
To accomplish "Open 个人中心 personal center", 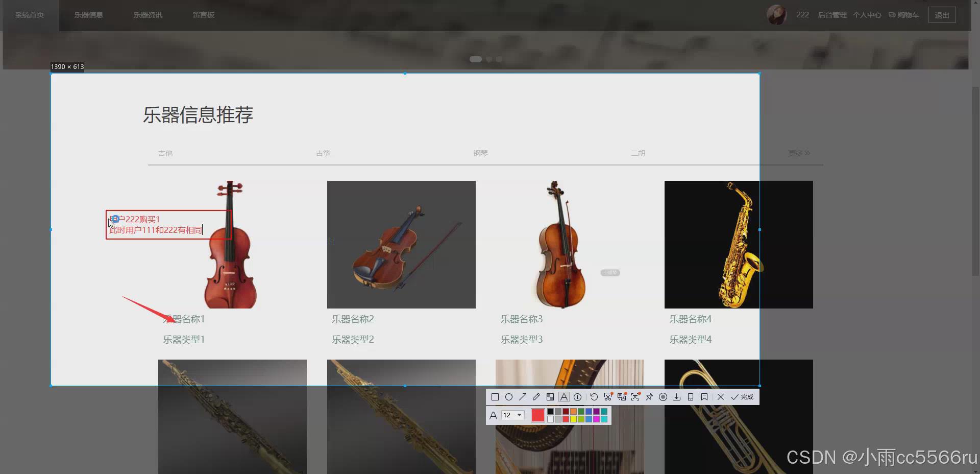I will point(867,15).
